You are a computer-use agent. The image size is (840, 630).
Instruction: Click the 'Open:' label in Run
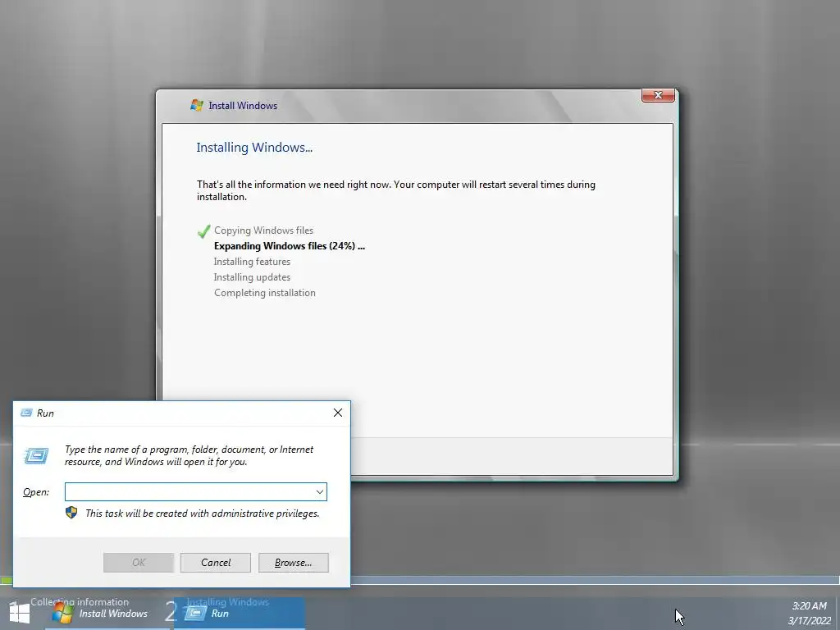pos(36,492)
